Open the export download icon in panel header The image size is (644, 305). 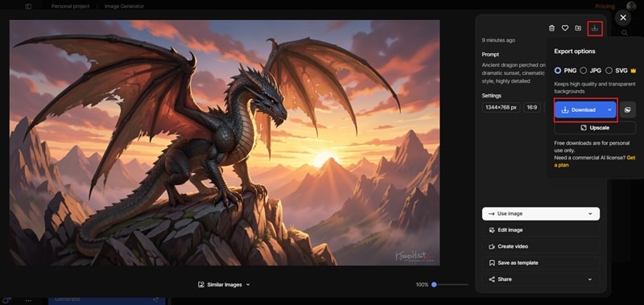pos(595,28)
